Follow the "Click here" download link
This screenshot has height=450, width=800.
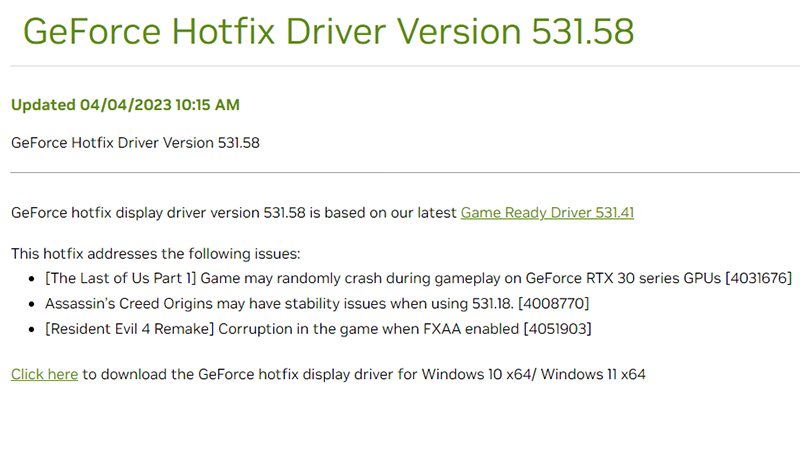pos(44,374)
